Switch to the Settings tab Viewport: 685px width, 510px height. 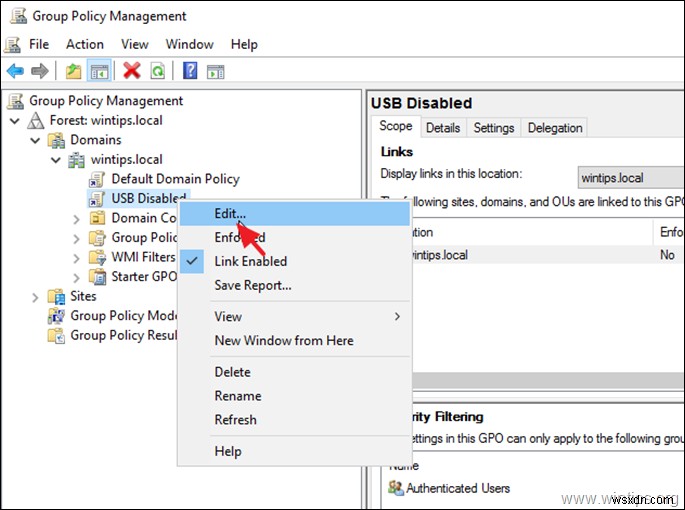tap(494, 128)
